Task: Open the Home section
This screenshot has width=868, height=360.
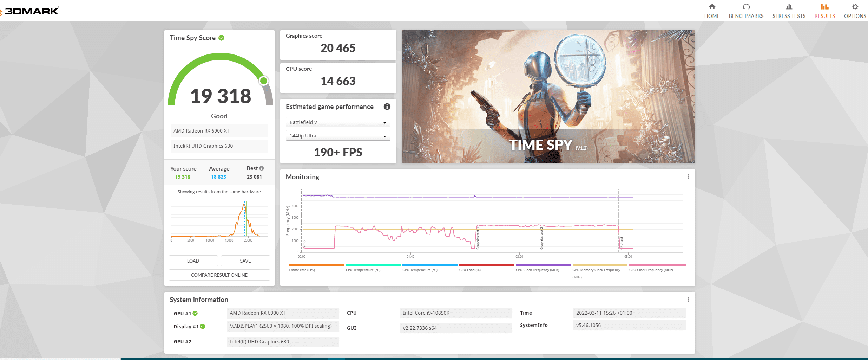Action: [x=712, y=11]
